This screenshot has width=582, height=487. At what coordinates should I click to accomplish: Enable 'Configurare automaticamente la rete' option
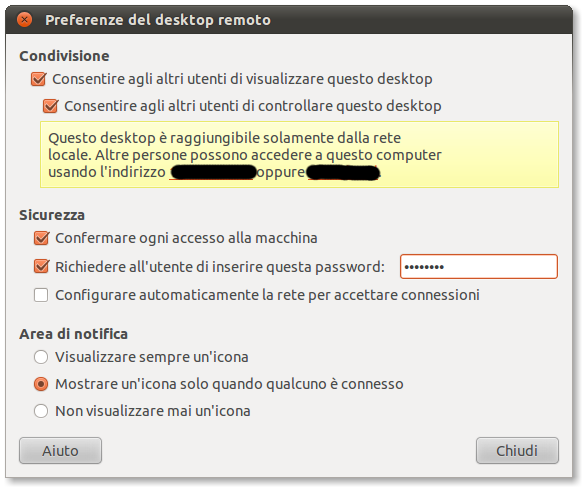click(41, 295)
